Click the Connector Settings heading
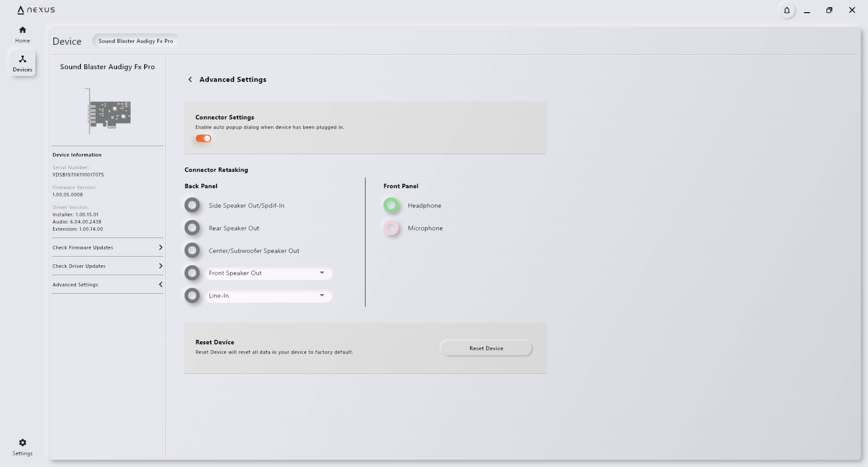Image resolution: width=868 pixels, height=467 pixels. coord(225,117)
